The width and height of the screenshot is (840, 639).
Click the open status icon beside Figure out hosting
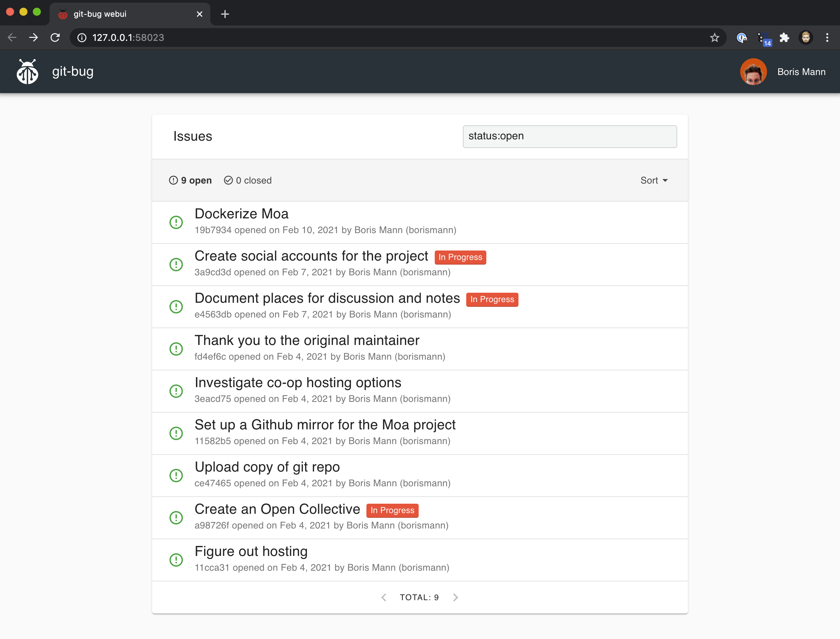click(x=176, y=560)
